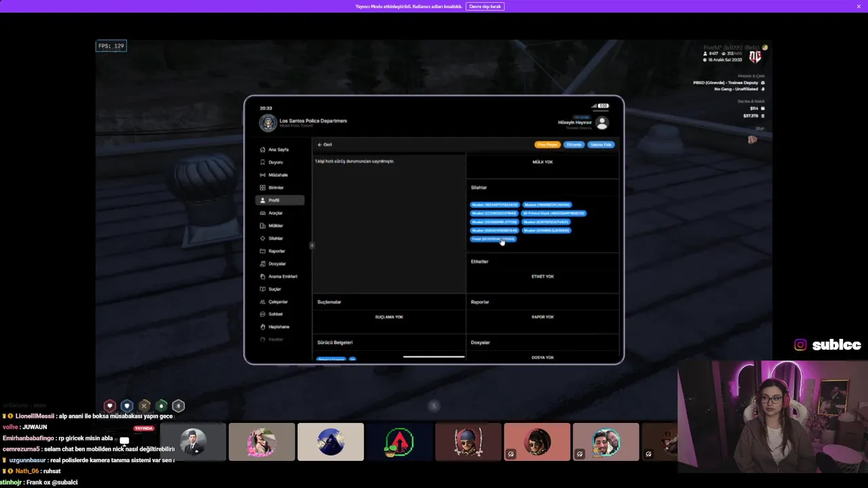Click the chat username Emirhanbabafingo

click(x=28, y=439)
